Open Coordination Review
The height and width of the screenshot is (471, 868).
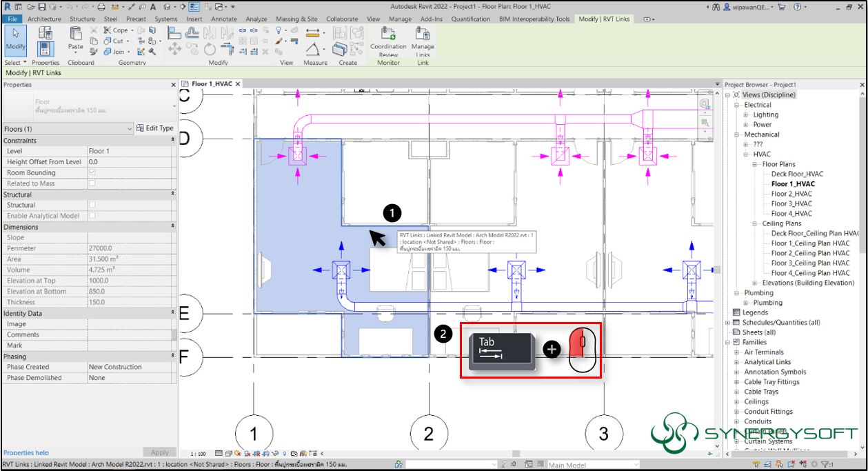[388, 43]
